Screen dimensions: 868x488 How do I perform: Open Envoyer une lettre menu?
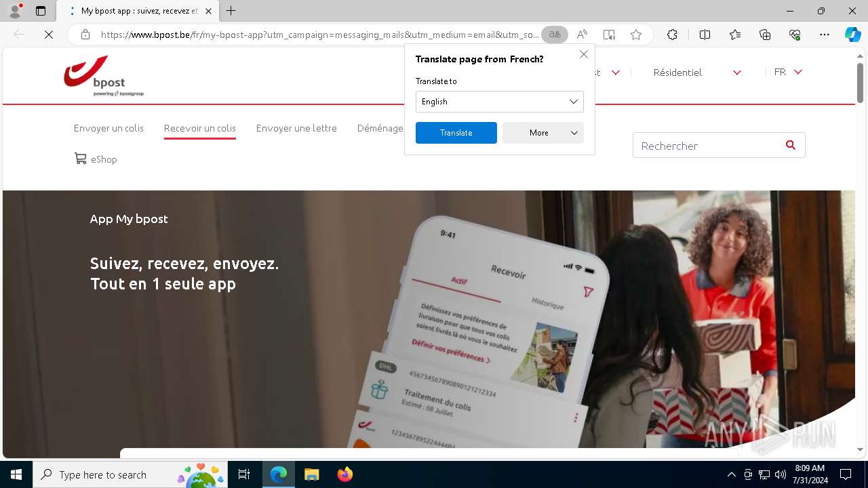click(x=296, y=128)
